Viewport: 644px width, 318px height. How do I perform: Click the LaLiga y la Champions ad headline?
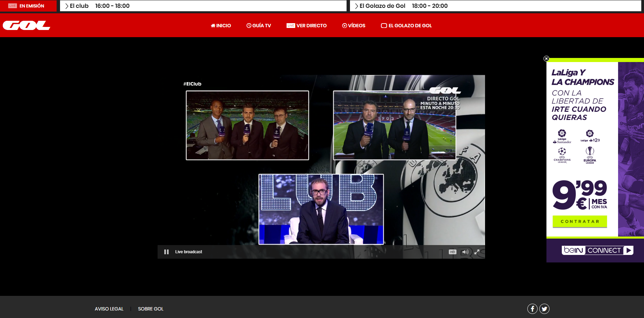(583, 77)
